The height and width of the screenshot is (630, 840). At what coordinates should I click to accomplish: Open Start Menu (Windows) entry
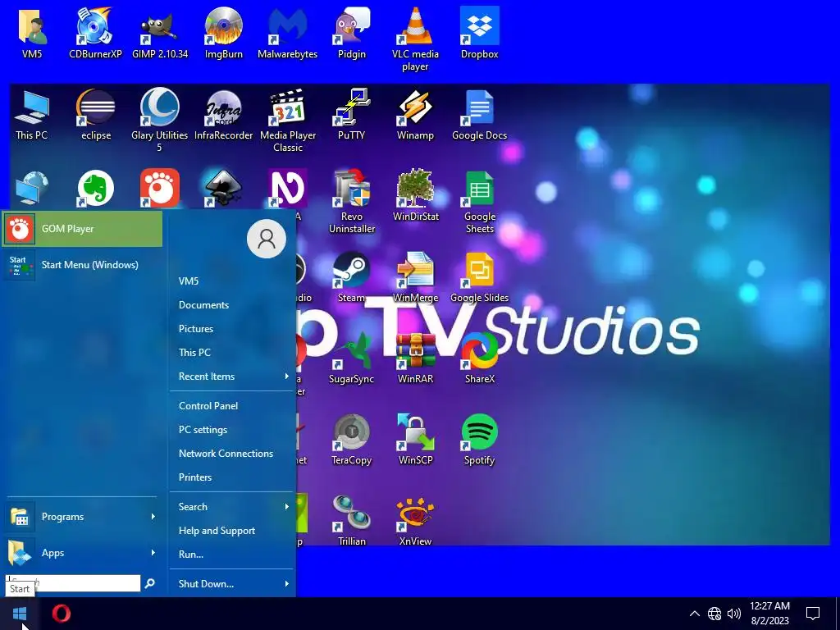coord(82,265)
